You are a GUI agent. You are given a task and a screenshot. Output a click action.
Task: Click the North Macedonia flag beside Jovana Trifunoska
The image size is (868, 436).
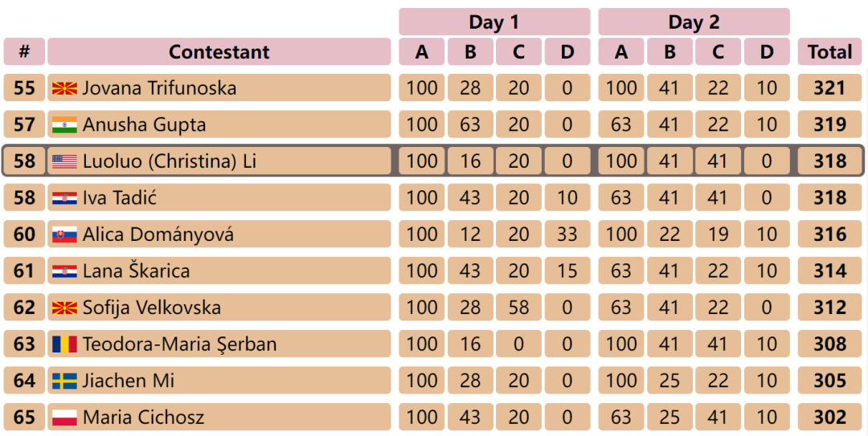(x=64, y=88)
